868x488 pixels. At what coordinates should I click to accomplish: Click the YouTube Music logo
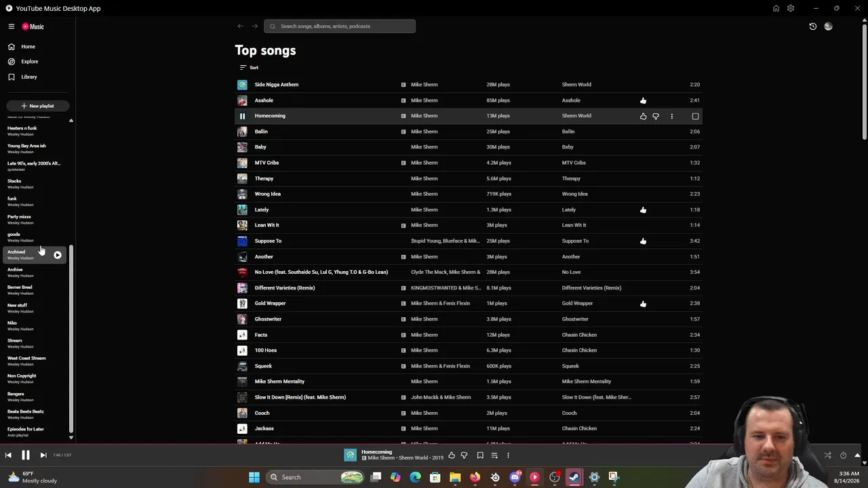[x=33, y=26]
